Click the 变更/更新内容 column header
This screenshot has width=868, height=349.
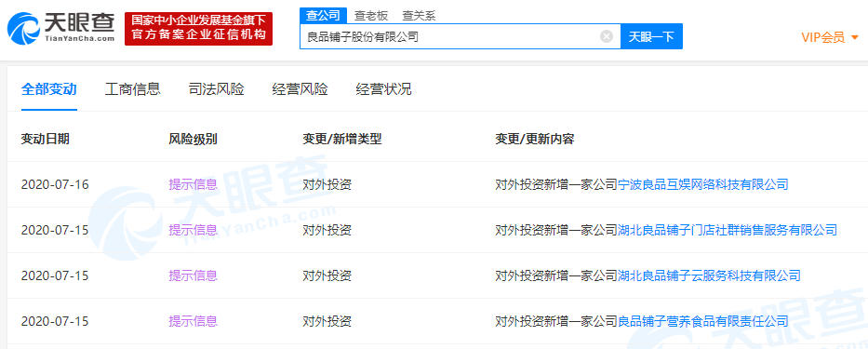point(535,139)
